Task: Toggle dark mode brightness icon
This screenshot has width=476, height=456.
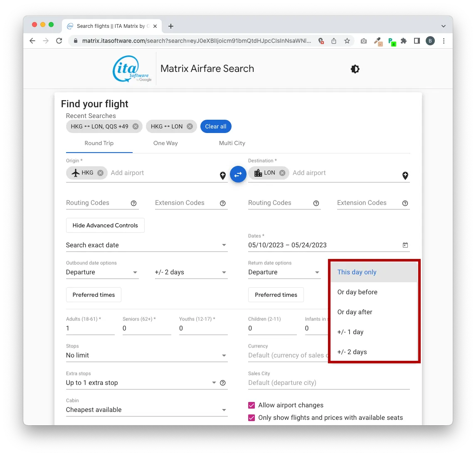Action: pyautogui.click(x=355, y=69)
